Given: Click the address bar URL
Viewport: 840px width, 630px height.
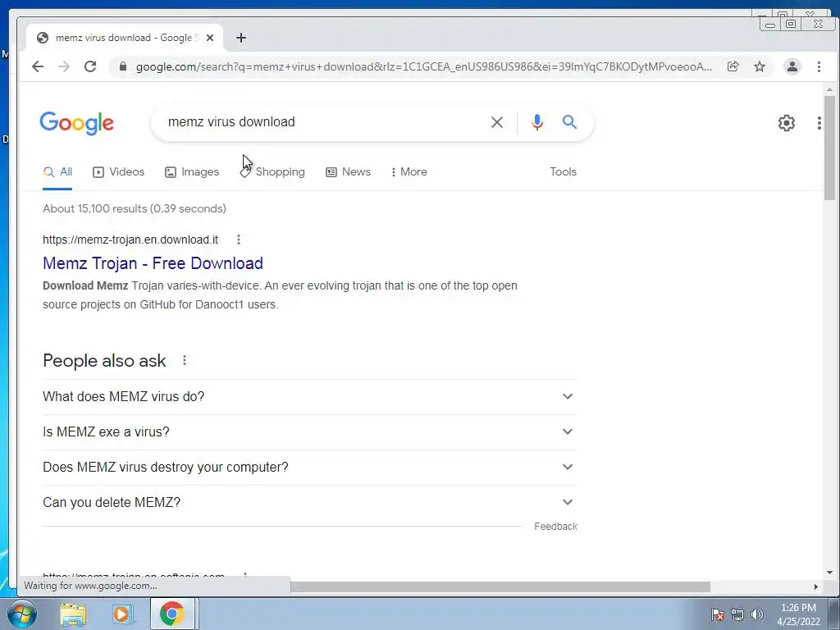Looking at the screenshot, I should click(x=423, y=66).
